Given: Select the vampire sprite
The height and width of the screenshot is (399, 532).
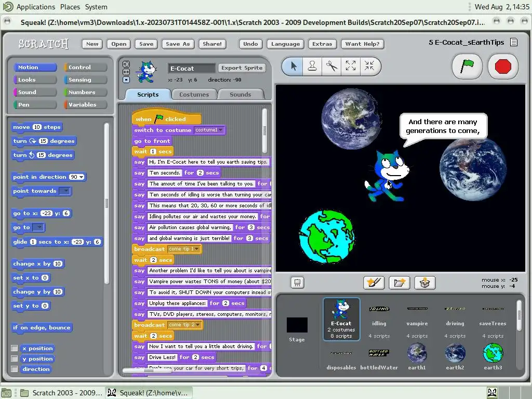Looking at the screenshot, I should (417, 320).
